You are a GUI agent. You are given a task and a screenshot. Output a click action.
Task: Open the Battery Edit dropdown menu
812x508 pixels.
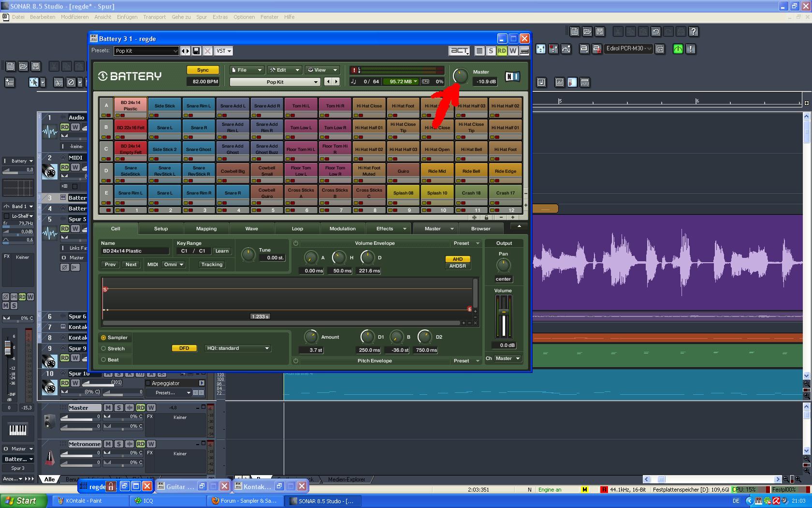coord(285,70)
